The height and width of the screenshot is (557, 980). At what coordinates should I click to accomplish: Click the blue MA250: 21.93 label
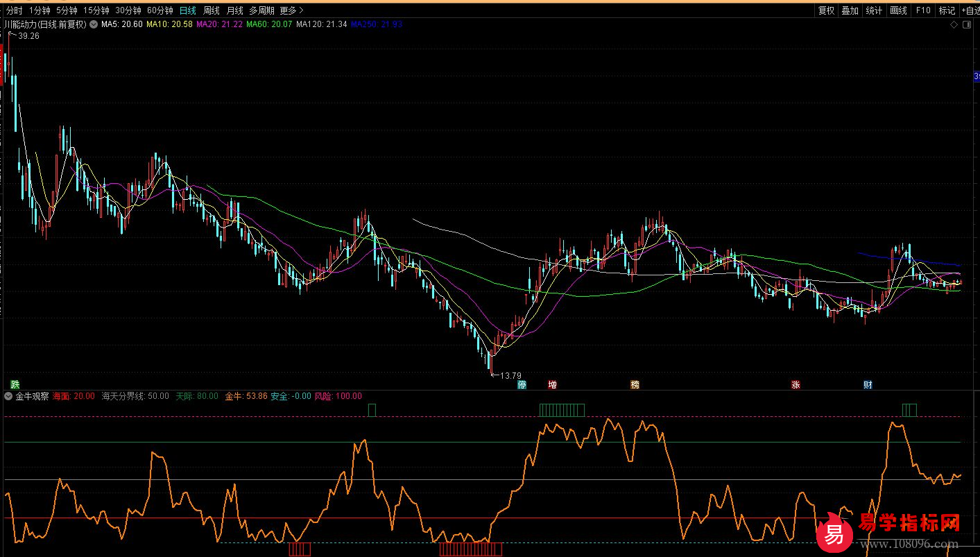coord(376,24)
